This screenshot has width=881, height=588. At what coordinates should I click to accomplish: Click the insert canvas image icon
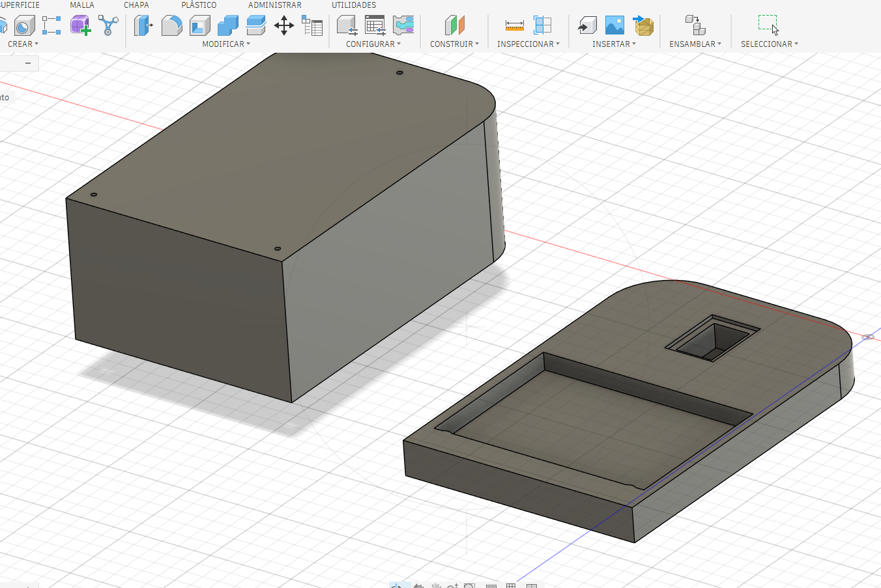point(614,26)
